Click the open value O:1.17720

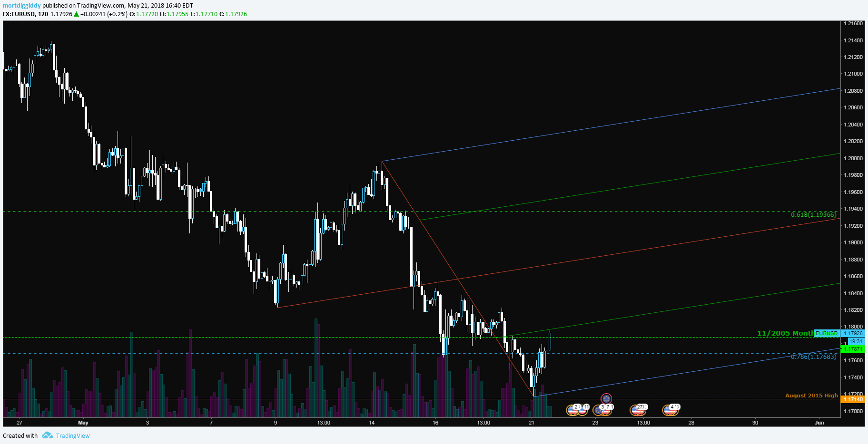click(x=144, y=14)
